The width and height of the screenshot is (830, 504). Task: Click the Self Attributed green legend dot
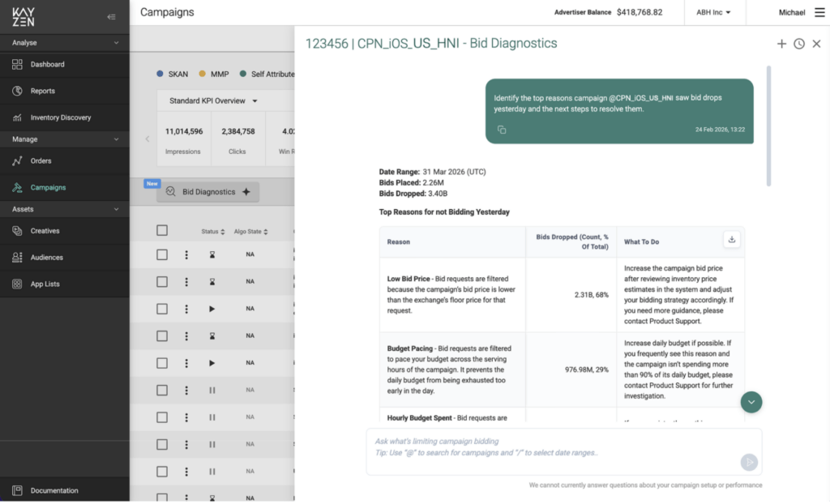pos(243,74)
